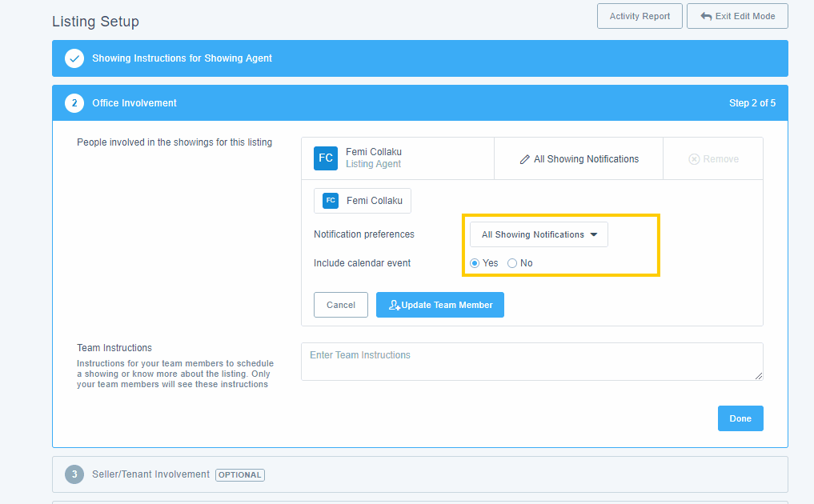Image resolution: width=814 pixels, height=504 pixels.
Task: Select Yes for Include calendar event
Action: click(475, 263)
